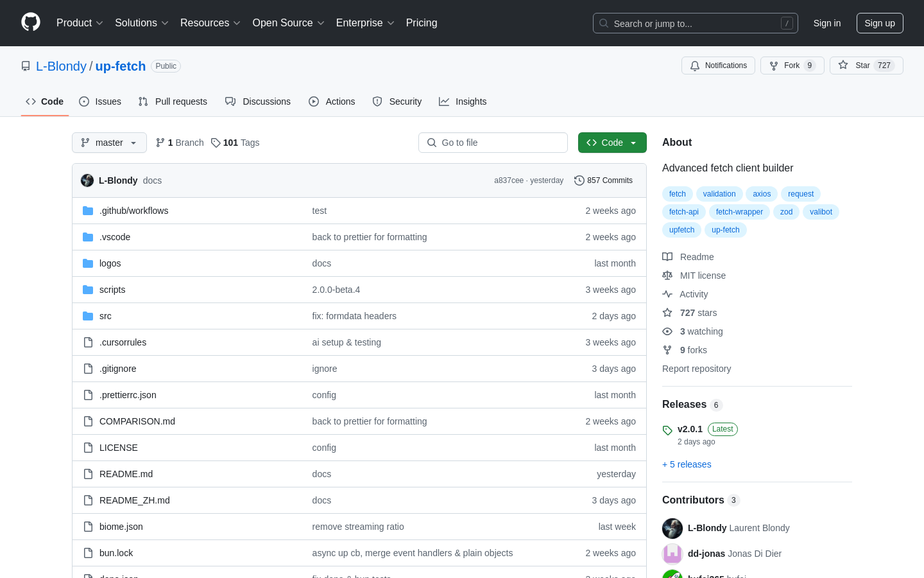Open the L-Blondy owner link
This screenshot has height=578, width=924.
[61, 66]
